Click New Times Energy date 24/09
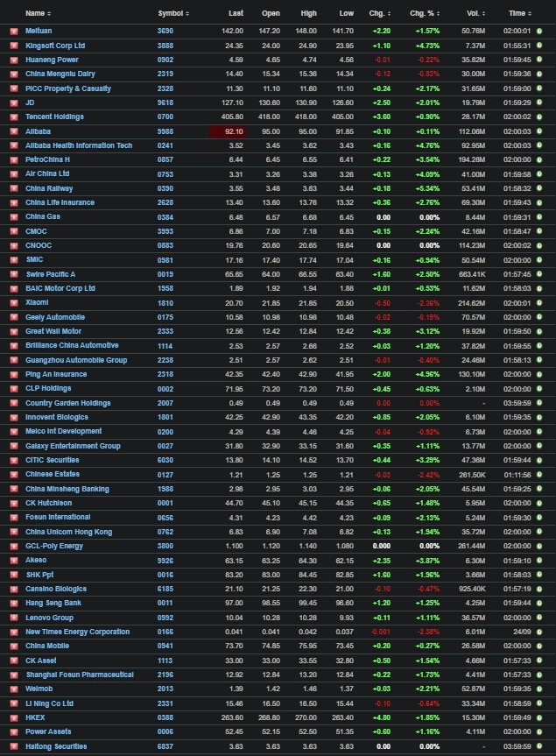Screen dimensions: 556x756 (x=522, y=632)
